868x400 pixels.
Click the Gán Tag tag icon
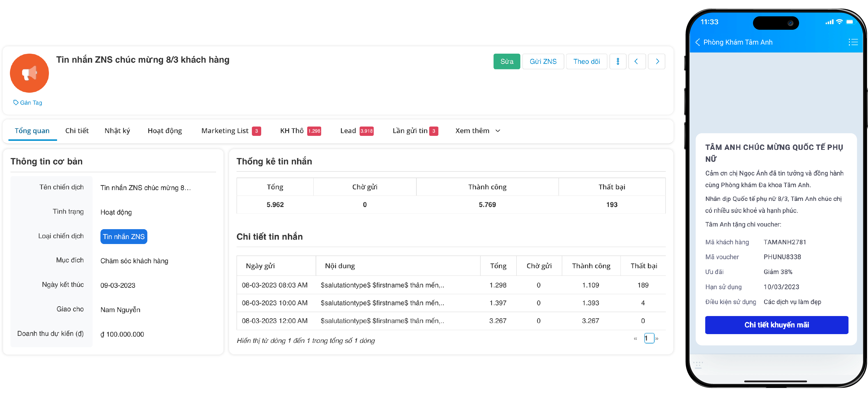coord(15,103)
